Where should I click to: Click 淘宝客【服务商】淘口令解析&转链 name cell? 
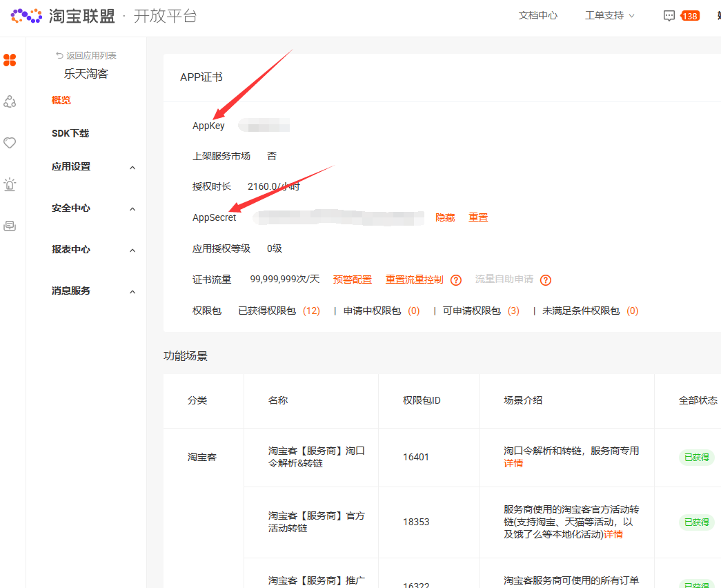coord(317,458)
